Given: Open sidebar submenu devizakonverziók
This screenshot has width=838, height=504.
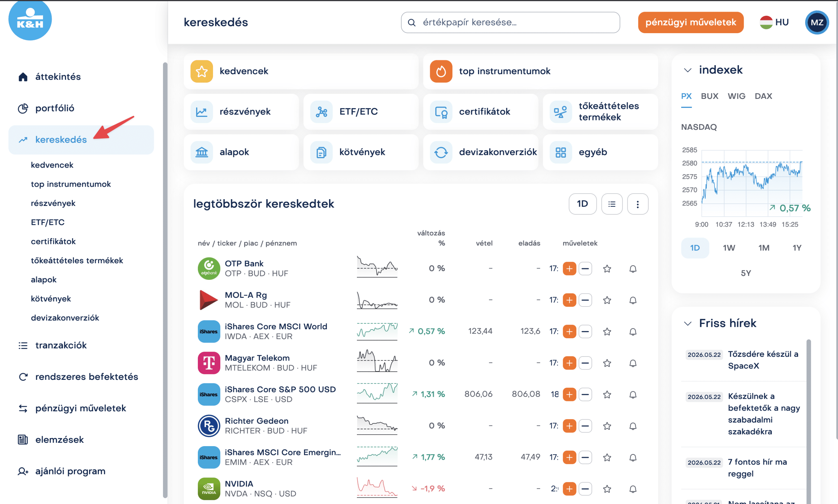Looking at the screenshot, I should pyautogui.click(x=65, y=318).
